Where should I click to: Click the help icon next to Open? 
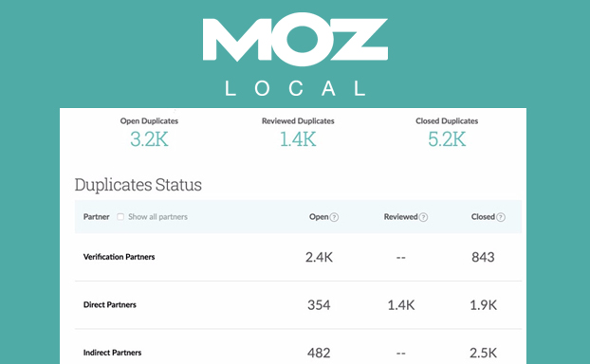coord(334,217)
